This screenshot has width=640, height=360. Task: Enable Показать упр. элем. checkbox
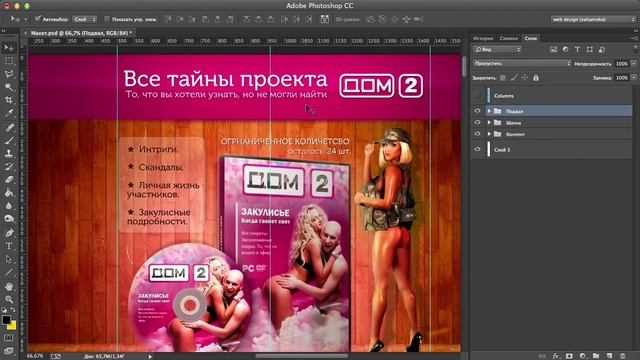[x=107, y=19]
